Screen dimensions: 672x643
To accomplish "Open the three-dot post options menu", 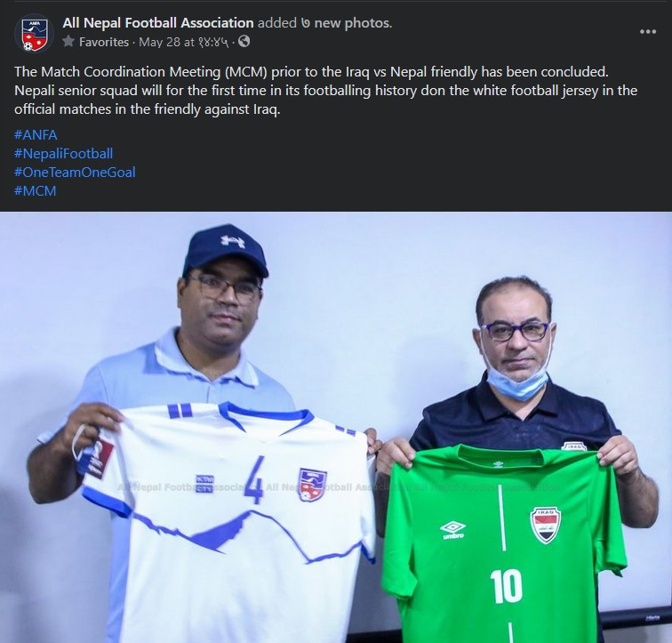I will [647, 31].
